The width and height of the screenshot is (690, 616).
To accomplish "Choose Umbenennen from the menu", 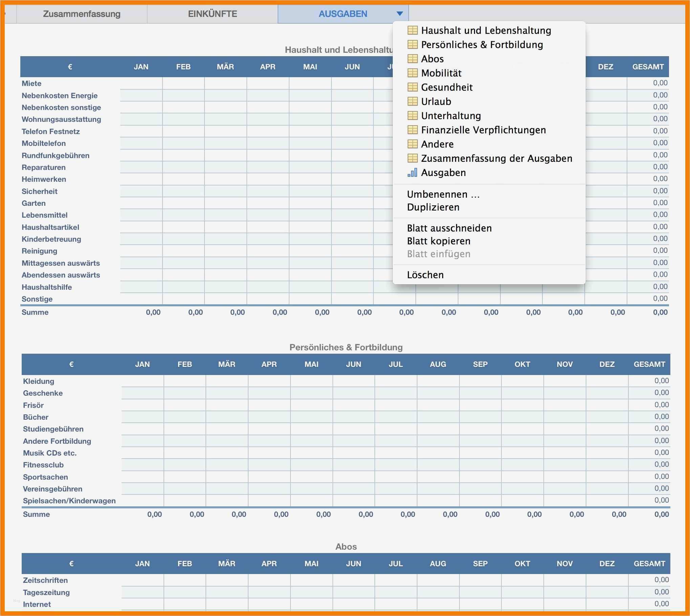I will coord(443,194).
